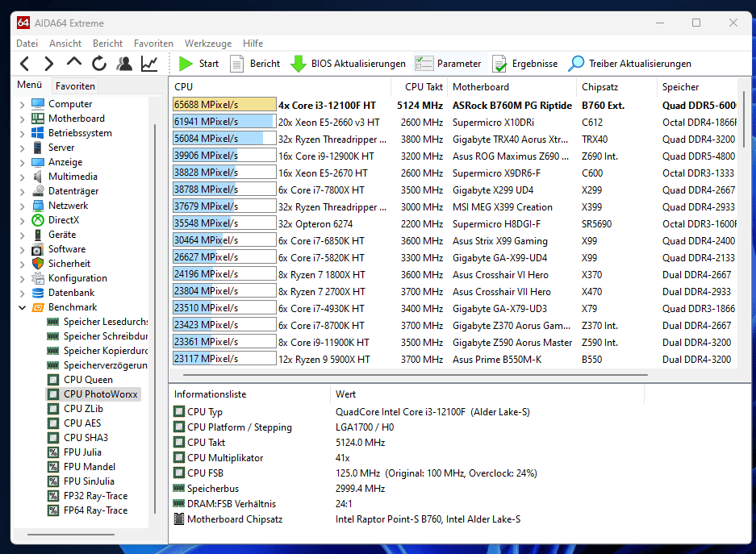Select the 61941 MPixel/s Xeon result bar
The width and height of the screenshot is (756, 554).
tap(224, 122)
